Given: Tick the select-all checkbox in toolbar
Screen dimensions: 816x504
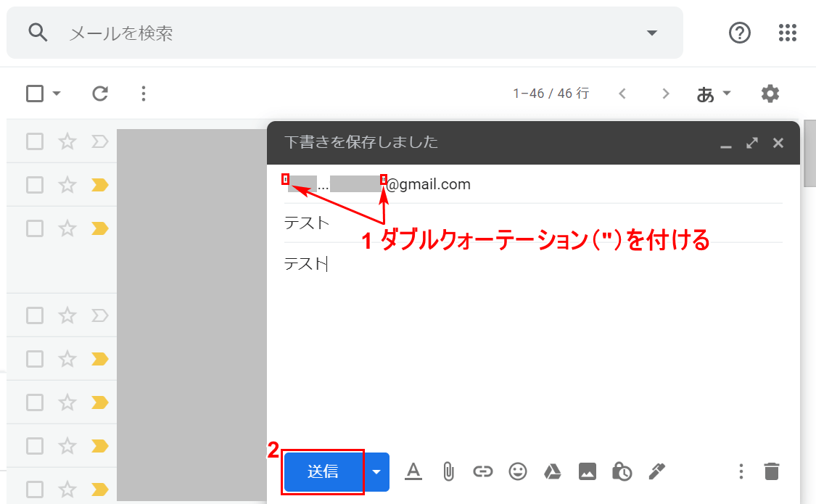Looking at the screenshot, I should click(x=35, y=94).
